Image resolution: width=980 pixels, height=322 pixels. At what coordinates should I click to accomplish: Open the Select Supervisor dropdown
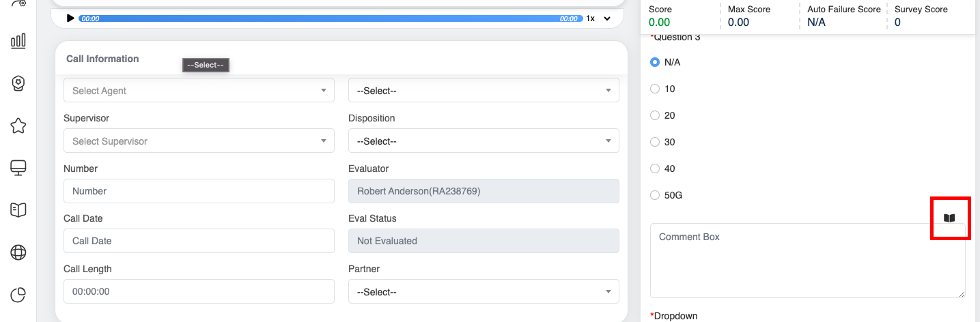(199, 141)
